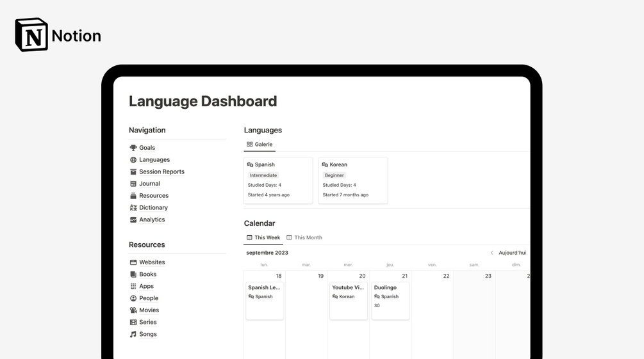Image resolution: width=644 pixels, height=359 pixels.
Task: Click the Session Reports archive icon
Action: (133, 172)
